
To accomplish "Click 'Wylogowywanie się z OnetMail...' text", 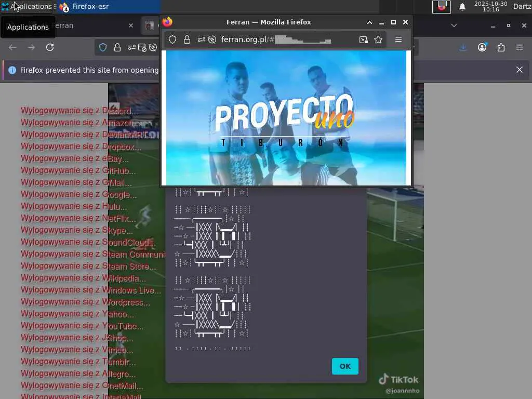I will (82, 386).
